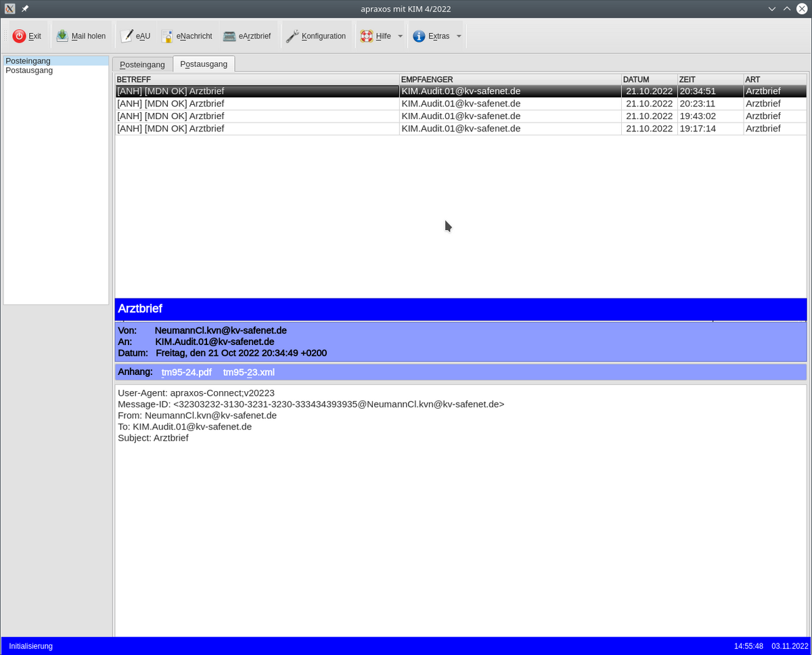Click the eNachricht button label
Screen dimensions: 812x655
pos(194,36)
